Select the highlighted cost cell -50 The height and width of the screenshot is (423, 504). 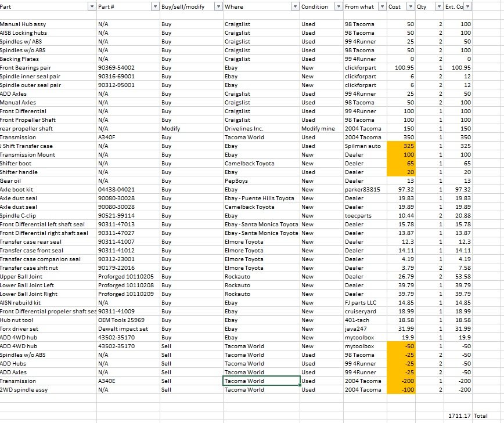[x=401, y=346]
